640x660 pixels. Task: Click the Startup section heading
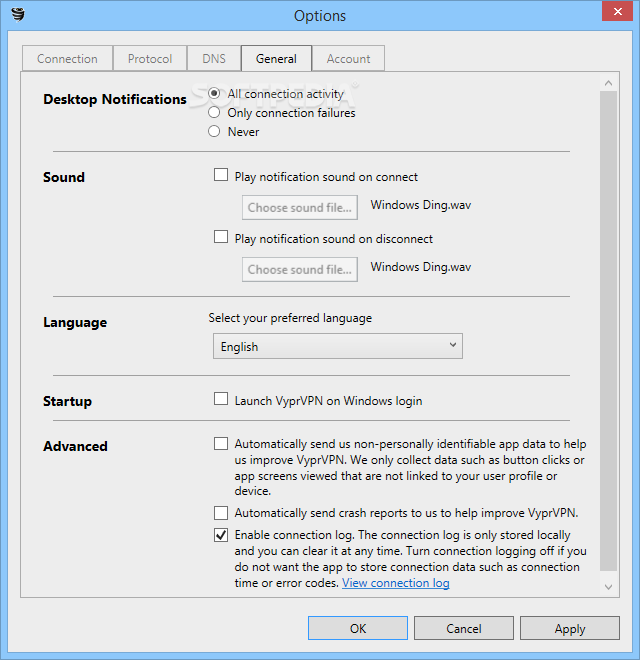[x=67, y=401]
